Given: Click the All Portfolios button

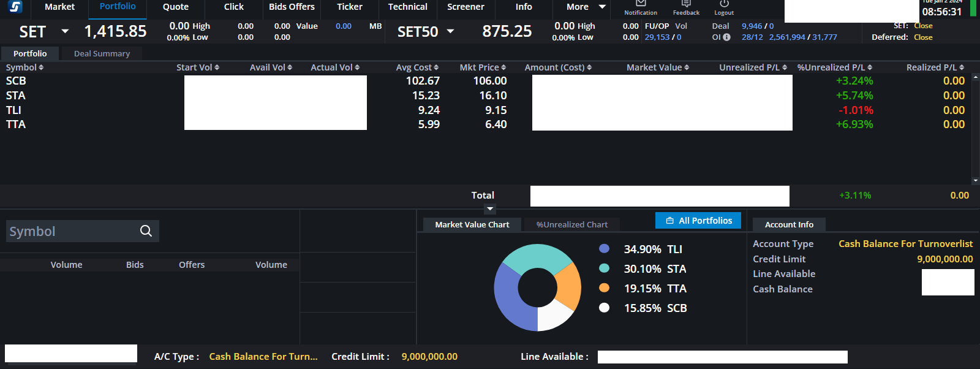Looking at the screenshot, I should tap(698, 221).
